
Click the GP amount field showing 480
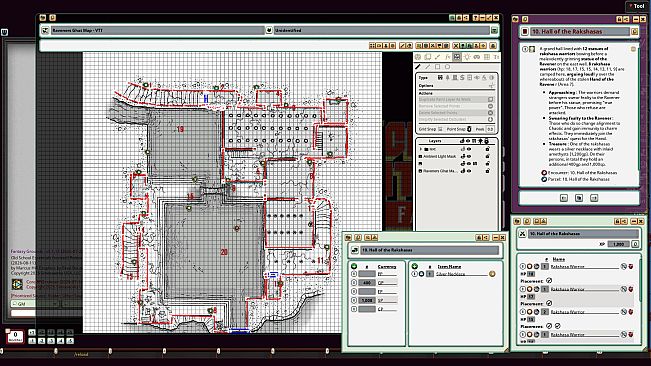[367, 283]
